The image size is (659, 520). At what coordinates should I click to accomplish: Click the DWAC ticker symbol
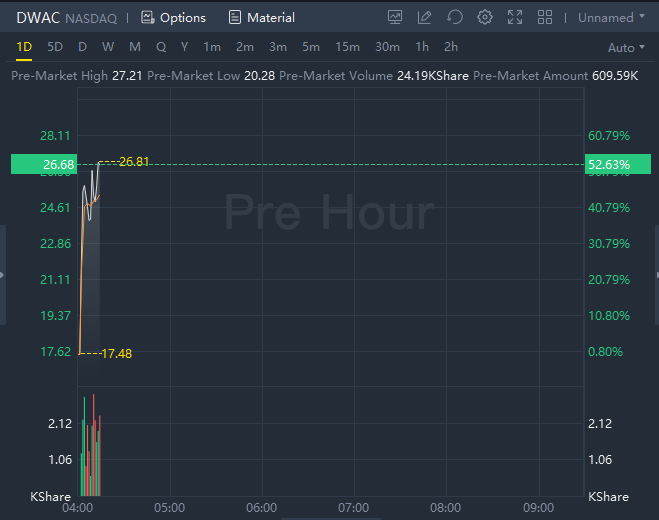click(x=38, y=18)
